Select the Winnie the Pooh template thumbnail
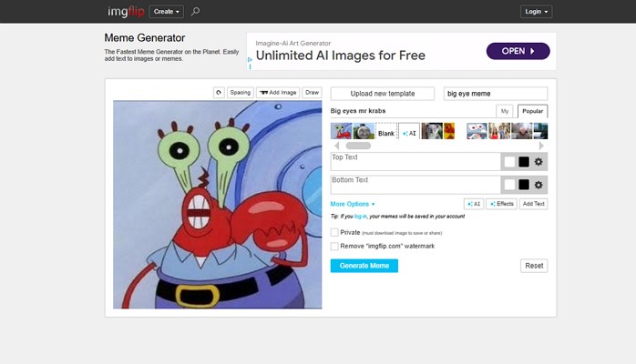This screenshot has width=636, height=364. click(x=449, y=131)
